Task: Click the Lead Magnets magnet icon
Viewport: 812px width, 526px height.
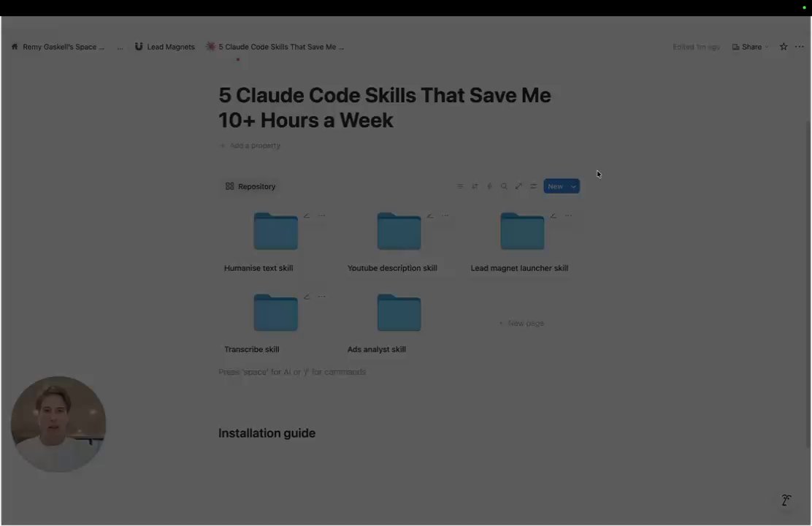Action: [x=139, y=47]
